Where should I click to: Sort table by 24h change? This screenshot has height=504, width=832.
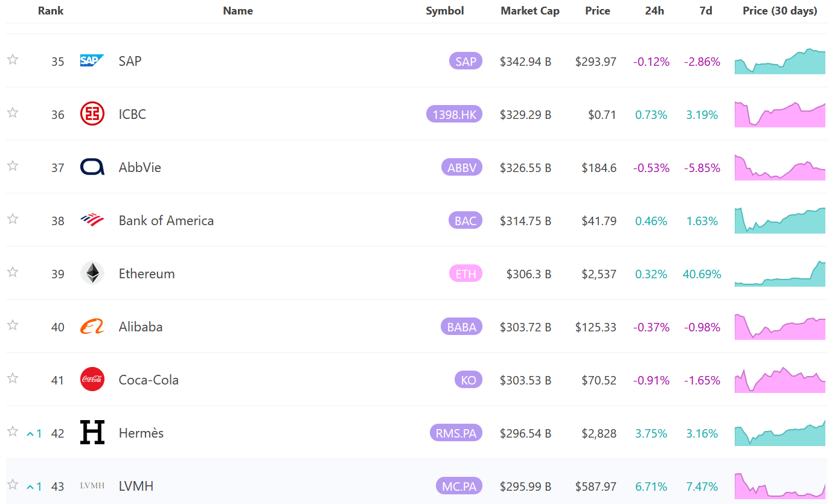point(654,11)
